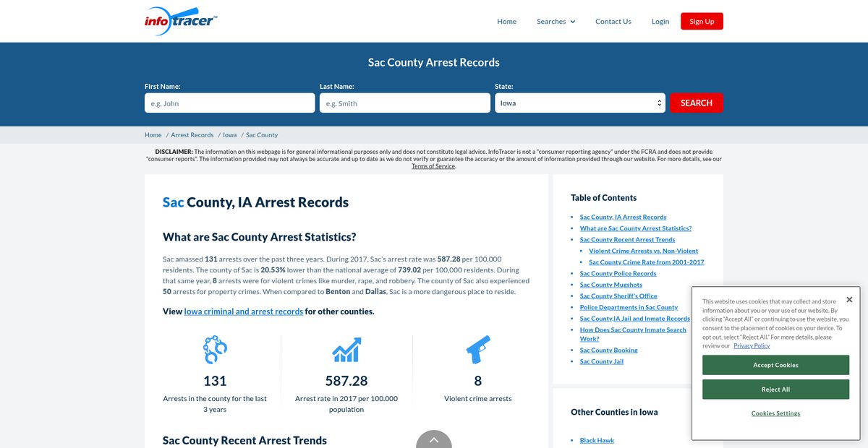Go to Home in the top navigation

pyautogui.click(x=506, y=22)
